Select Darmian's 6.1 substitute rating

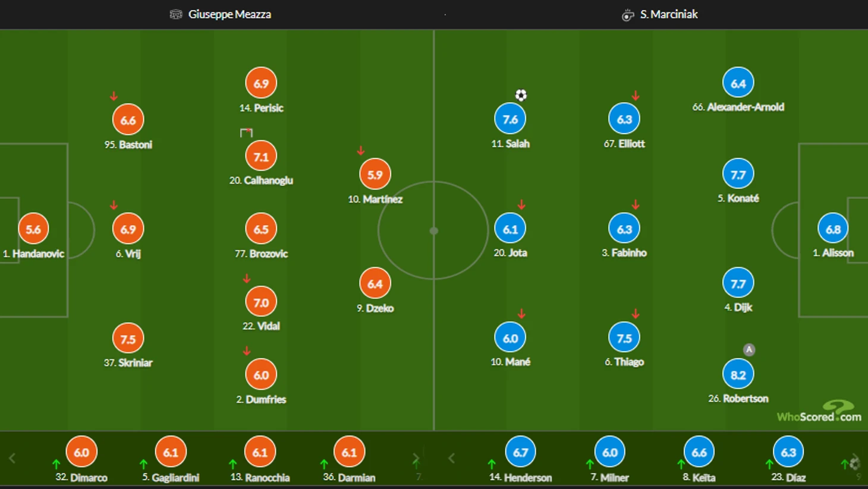coord(349,452)
